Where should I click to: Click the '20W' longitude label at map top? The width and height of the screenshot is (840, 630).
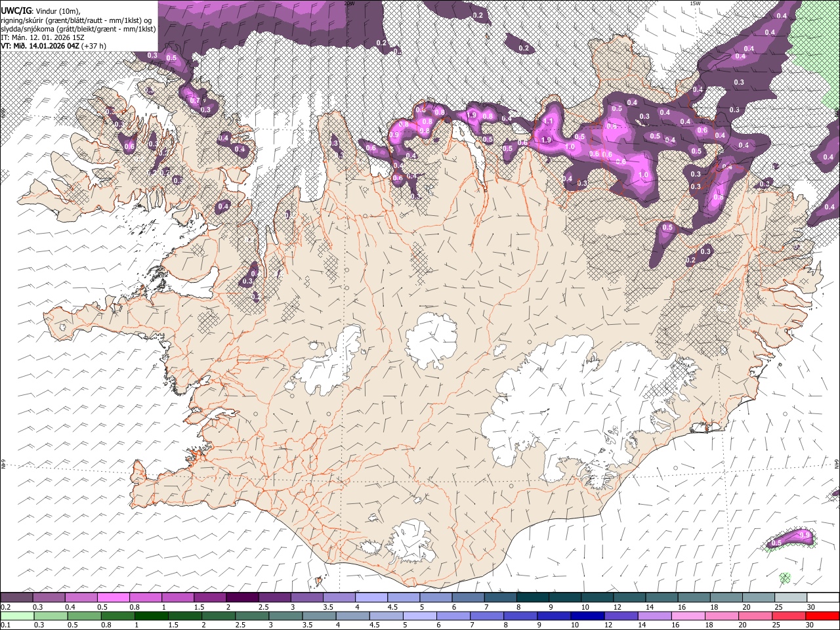(349, 3)
